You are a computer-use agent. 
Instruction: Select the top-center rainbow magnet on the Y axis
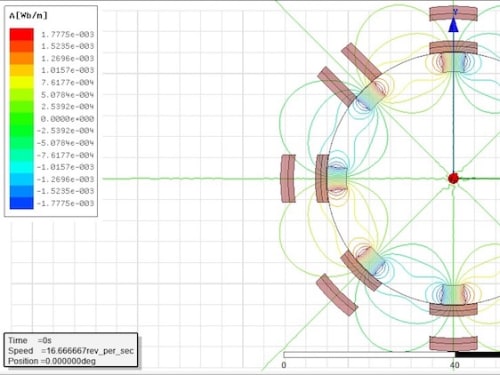(x=453, y=62)
